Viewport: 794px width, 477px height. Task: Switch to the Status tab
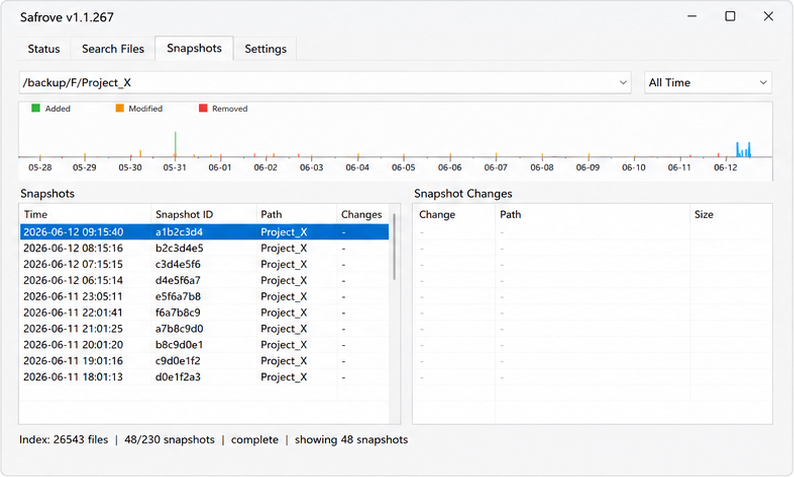tap(44, 49)
